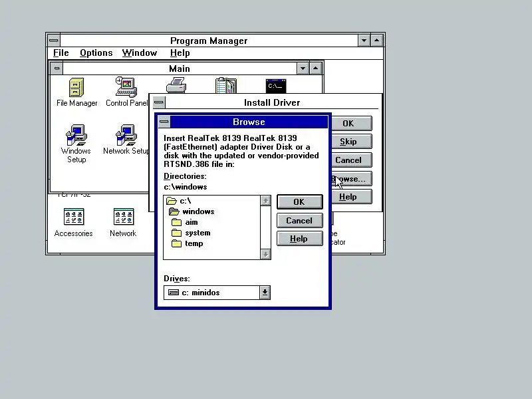This screenshot has height=399, width=532.
Task: Click the Install Driver title bar
Action: coord(271,102)
